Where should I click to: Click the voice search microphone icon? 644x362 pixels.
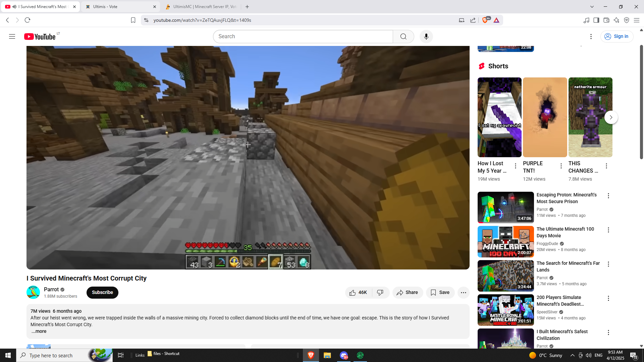pyautogui.click(x=426, y=37)
